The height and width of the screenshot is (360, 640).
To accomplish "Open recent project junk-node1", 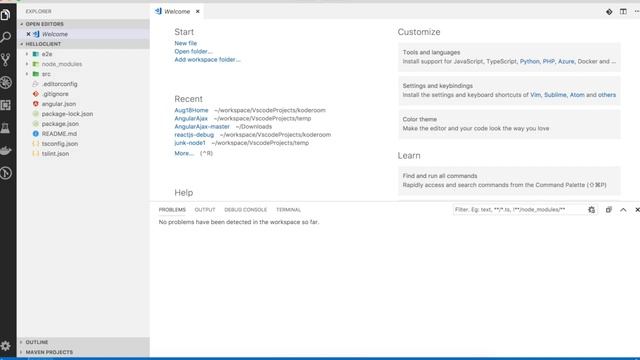I will pos(190,143).
